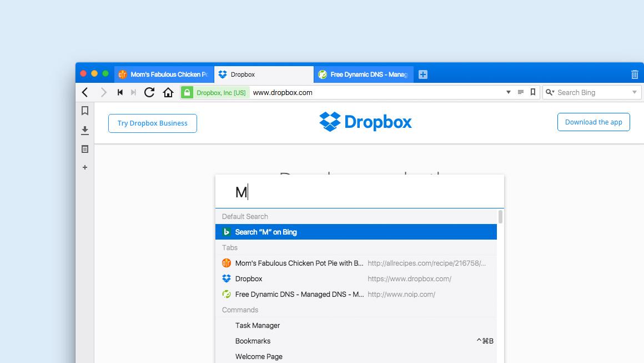The height and width of the screenshot is (363, 644).
Task: Choose the Dropbox entry in Tabs list
Action: (x=356, y=279)
